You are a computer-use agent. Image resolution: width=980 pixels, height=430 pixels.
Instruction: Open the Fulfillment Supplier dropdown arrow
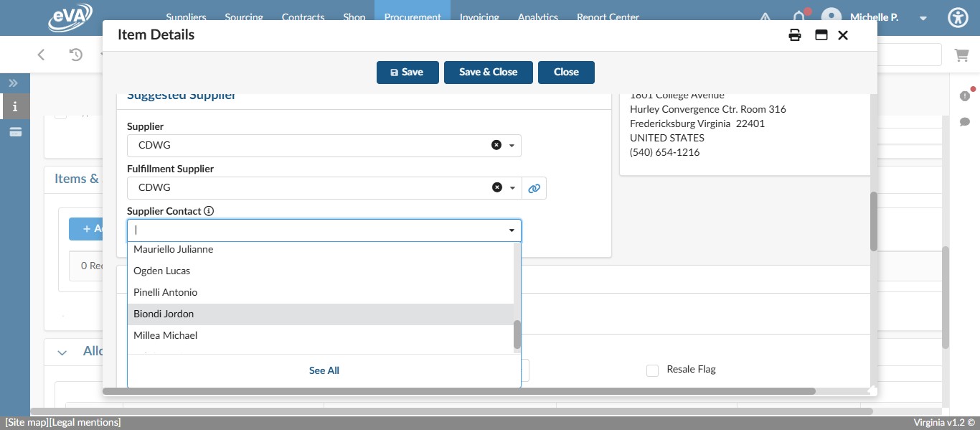[x=512, y=188]
